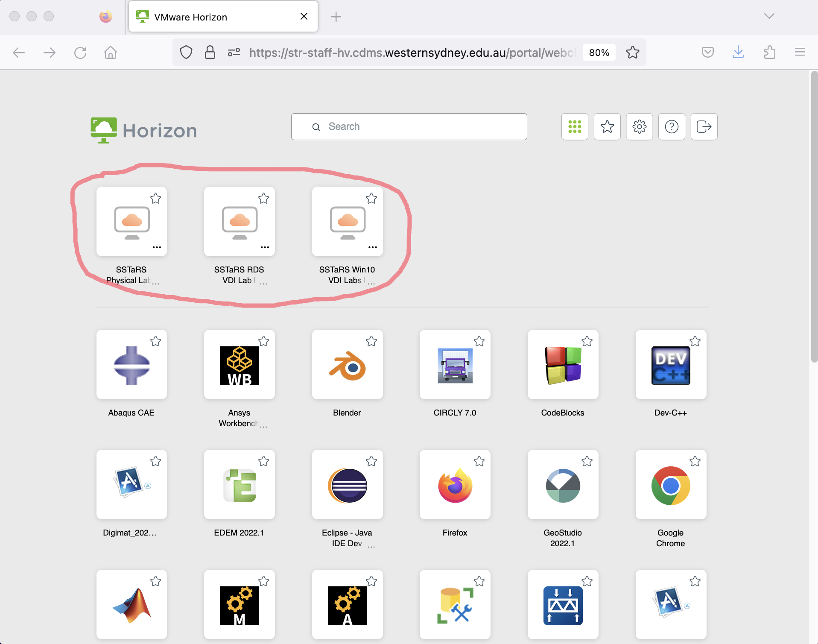
Task: Open browser downloads panel
Action: coord(738,52)
